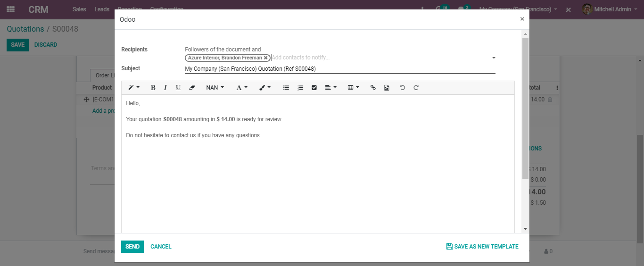Viewport: 644px width, 266px height.
Task: Switch company via My Company dropdown
Action: [x=518, y=9]
